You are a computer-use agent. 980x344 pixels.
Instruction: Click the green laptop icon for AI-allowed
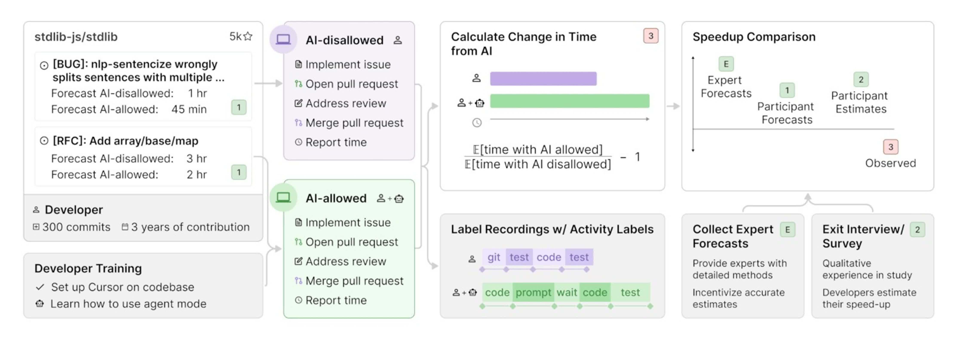point(283,197)
